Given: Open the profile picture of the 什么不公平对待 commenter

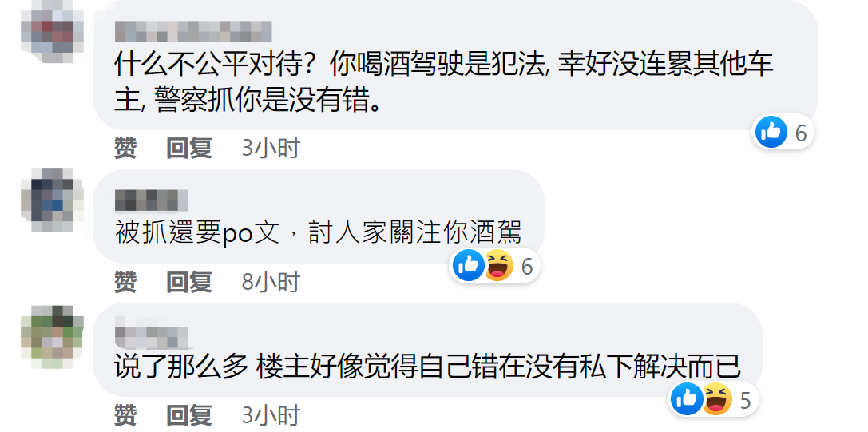Looking at the screenshot, I should (x=52, y=32).
